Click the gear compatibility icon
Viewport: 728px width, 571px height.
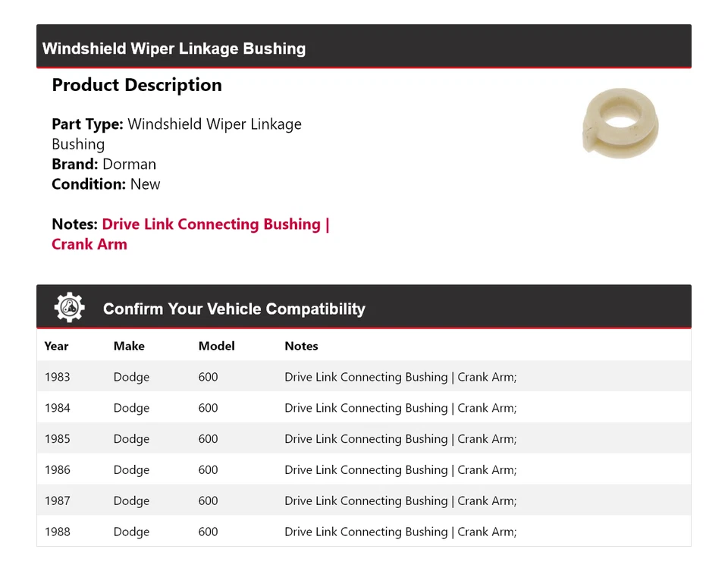click(x=69, y=308)
